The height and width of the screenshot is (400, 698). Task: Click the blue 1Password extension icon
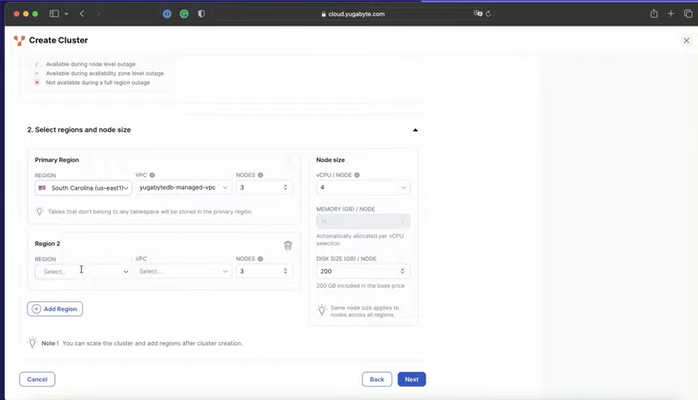[167, 14]
